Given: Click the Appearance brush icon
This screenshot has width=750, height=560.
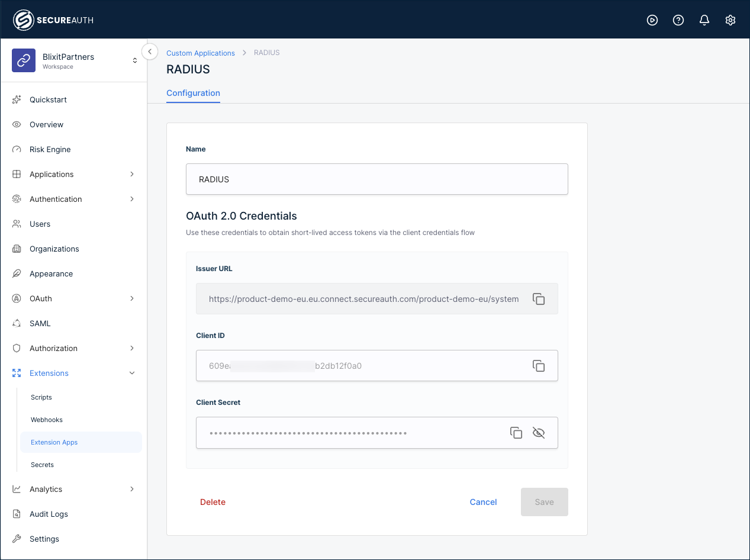Looking at the screenshot, I should tap(17, 273).
